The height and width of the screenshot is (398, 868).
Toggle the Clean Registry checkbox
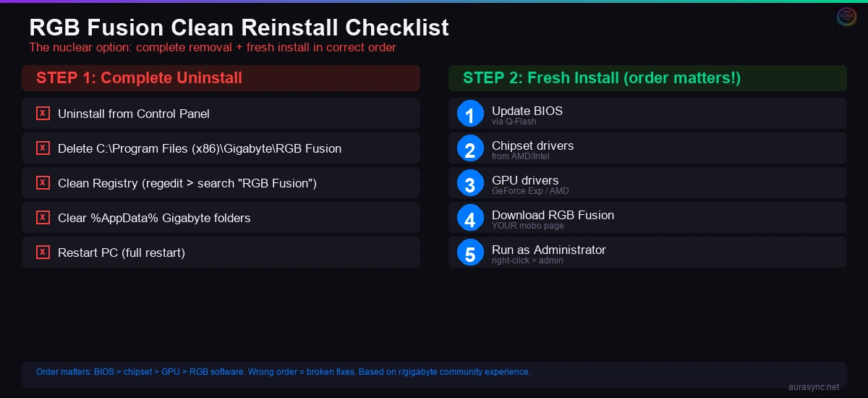pyautogui.click(x=43, y=183)
